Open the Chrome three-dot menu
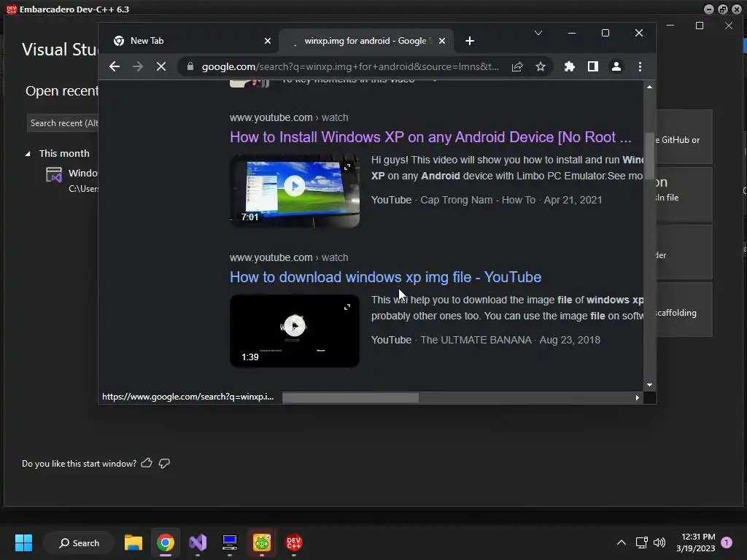 pyautogui.click(x=640, y=66)
